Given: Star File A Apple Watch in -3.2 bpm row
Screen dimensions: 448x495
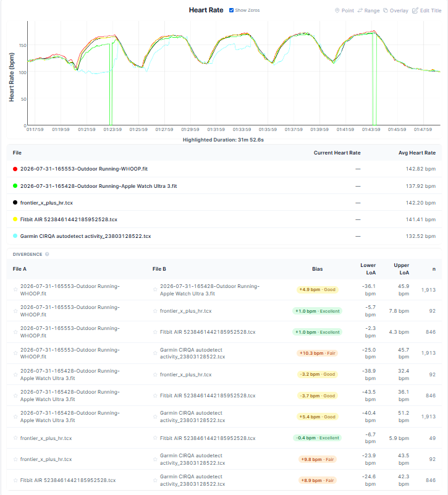Looking at the screenshot, I should coord(15,374).
